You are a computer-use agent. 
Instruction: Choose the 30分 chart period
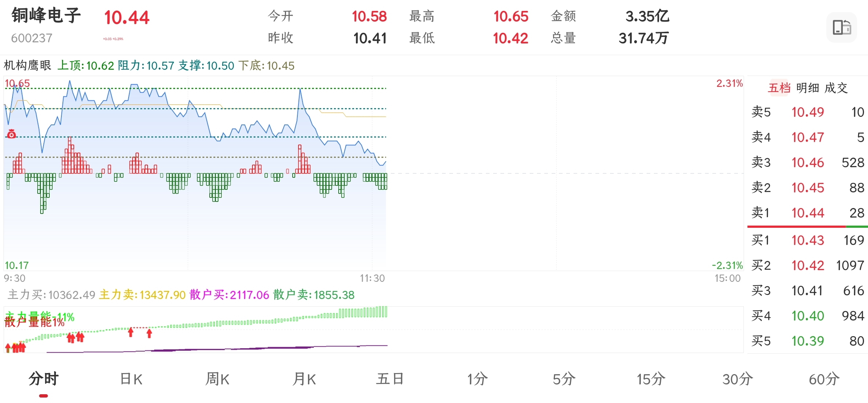738,379
